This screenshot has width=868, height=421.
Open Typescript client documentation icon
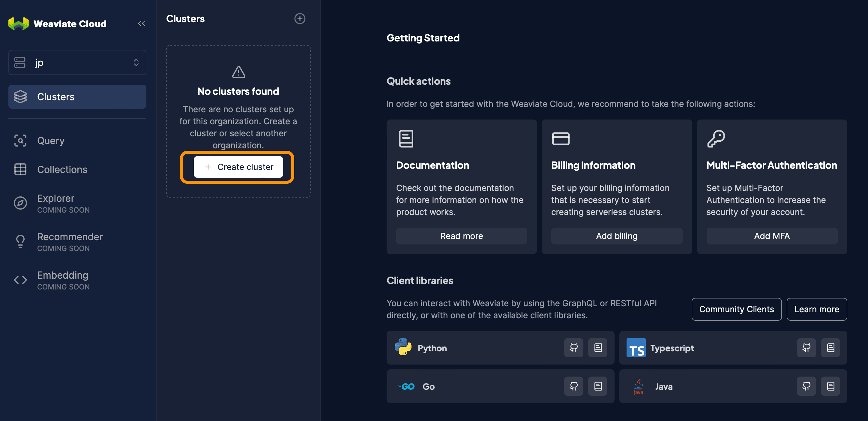pyautogui.click(x=831, y=348)
